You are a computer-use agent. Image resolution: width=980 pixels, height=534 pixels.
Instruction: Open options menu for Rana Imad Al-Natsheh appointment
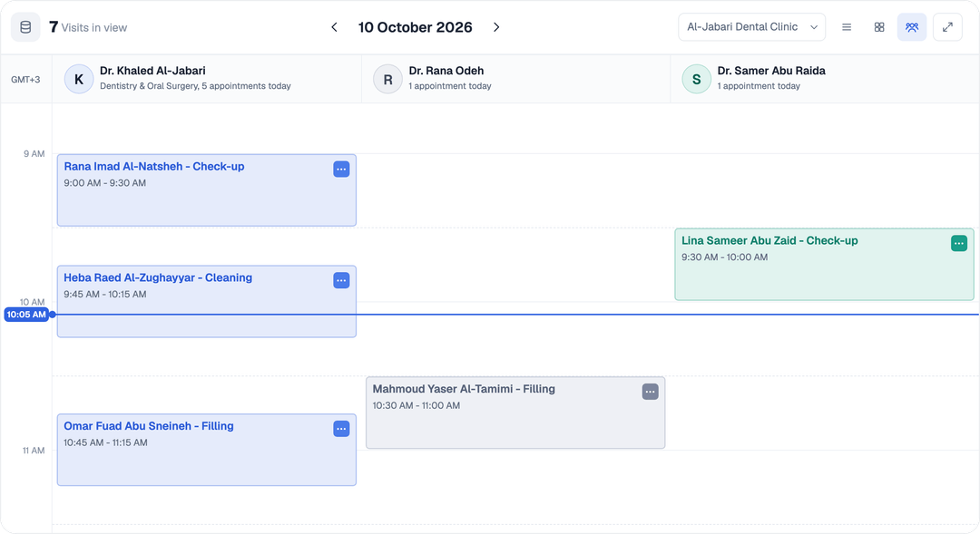341,170
